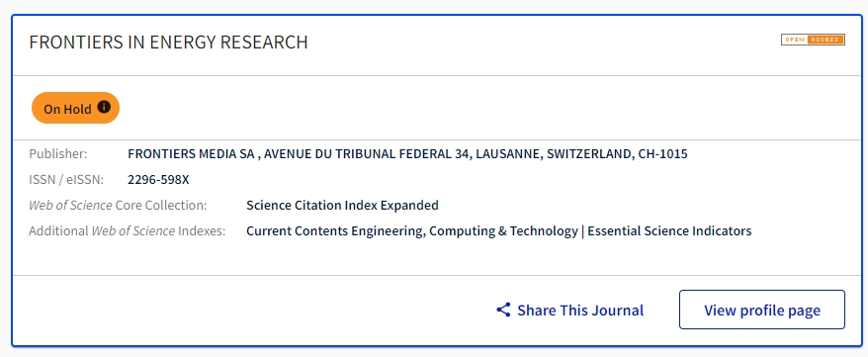Click the share icon beside Share This Journal

[x=503, y=310]
